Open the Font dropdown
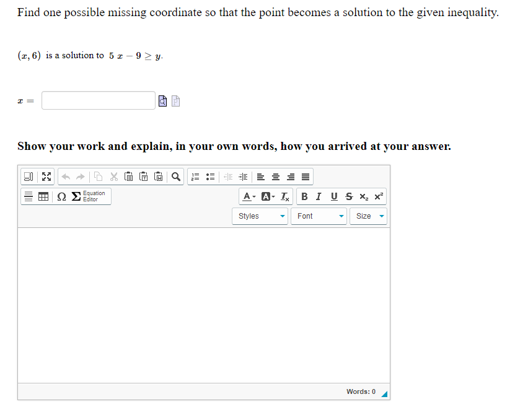This screenshot has width=515, height=420. 318,216
